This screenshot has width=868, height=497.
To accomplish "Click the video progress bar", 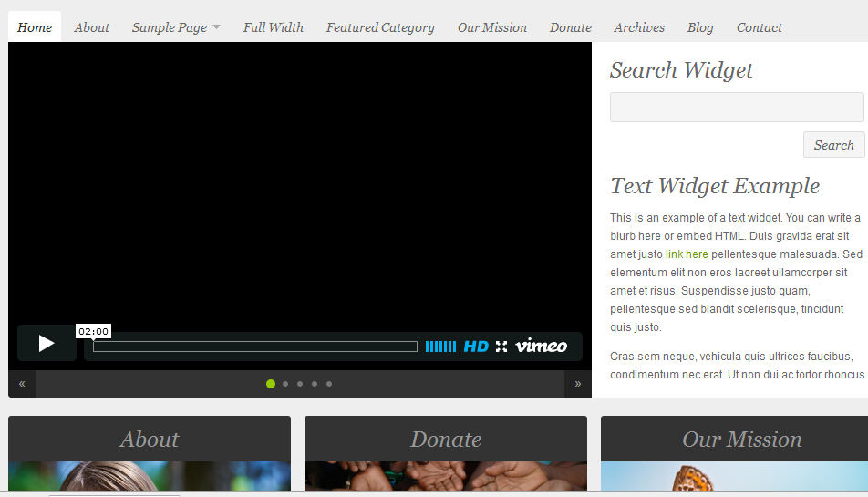I will click(255, 347).
